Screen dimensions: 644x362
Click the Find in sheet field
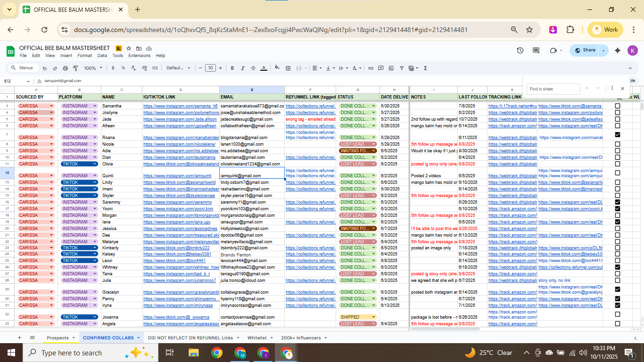(553, 89)
